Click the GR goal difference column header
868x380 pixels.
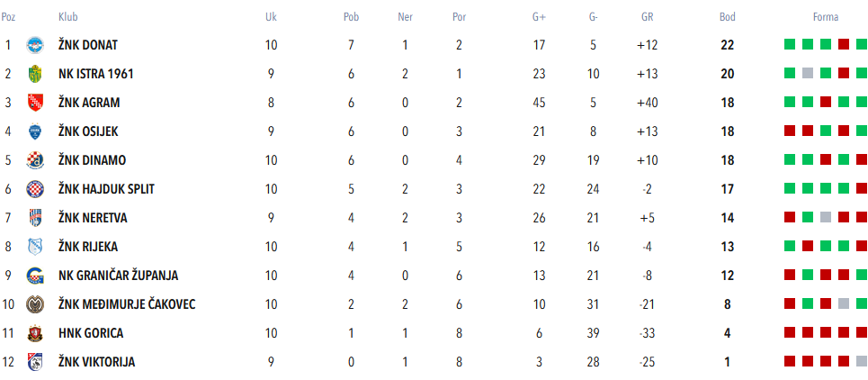648,17
